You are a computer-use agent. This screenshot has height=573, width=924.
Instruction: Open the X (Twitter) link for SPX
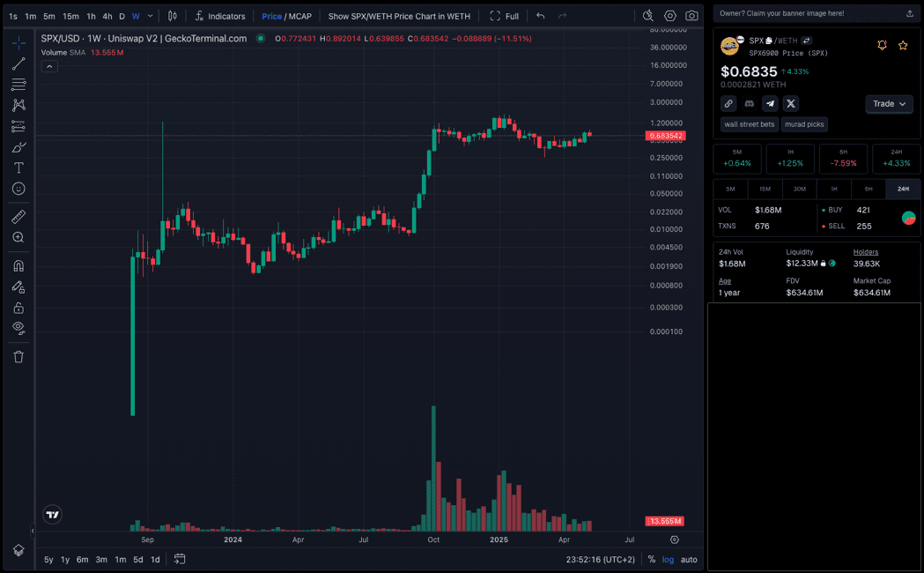(791, 104)
